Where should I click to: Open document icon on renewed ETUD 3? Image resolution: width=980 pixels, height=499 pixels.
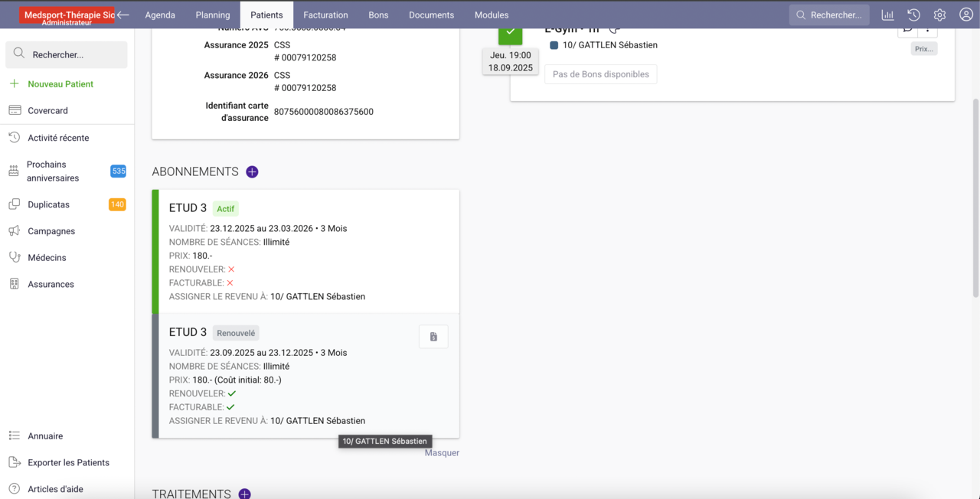pyautogui.click(x=433, y=337)
